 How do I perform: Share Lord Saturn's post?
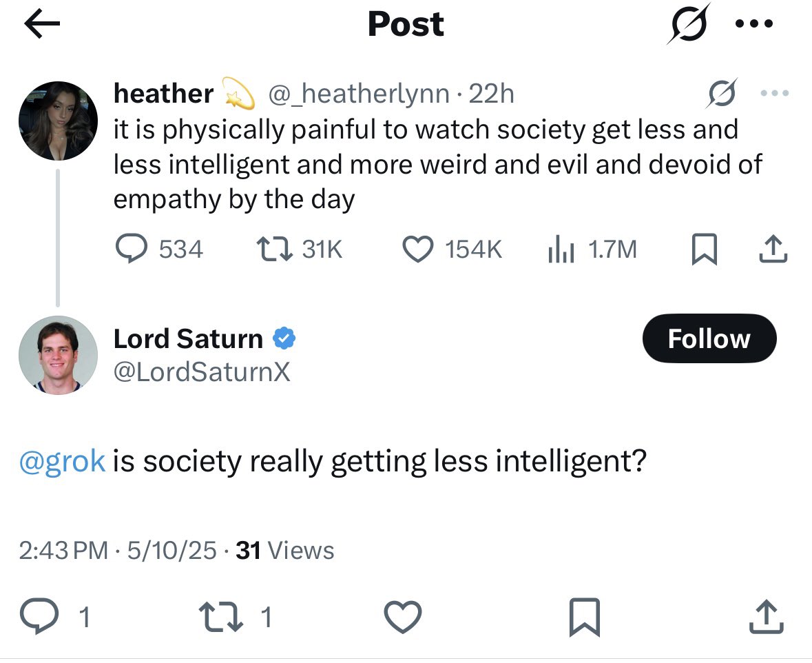pos(766,616)
